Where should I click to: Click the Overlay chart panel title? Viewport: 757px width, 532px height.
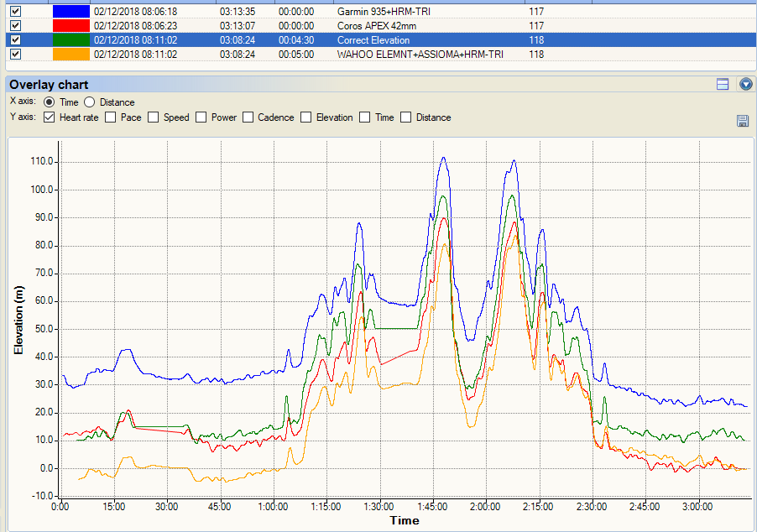pos(49,84)
